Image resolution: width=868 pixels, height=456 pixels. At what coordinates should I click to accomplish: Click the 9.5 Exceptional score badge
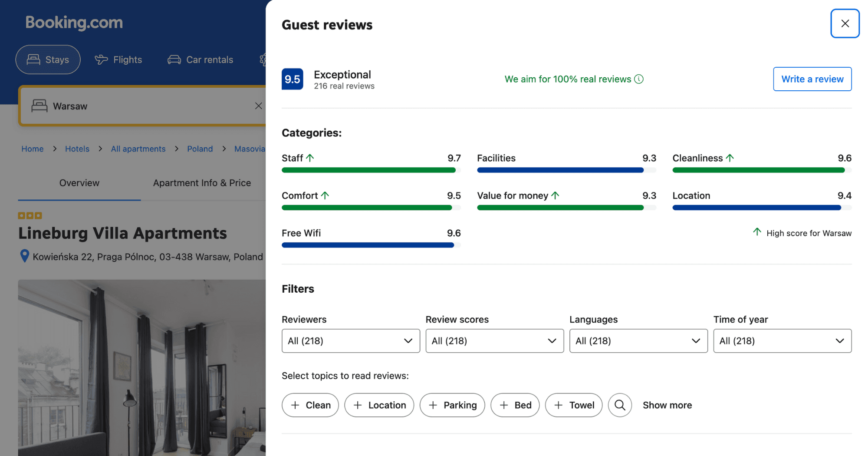293,79
